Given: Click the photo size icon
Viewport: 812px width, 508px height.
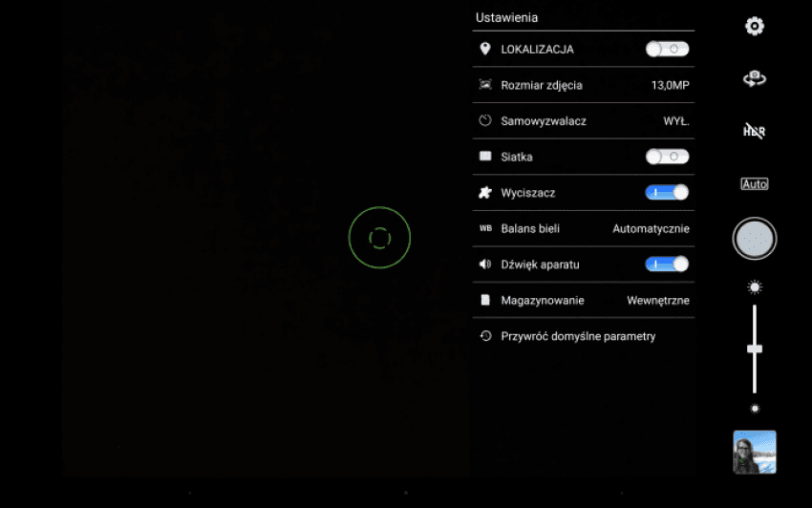Looking at the screenshot, I should (485, 84).
